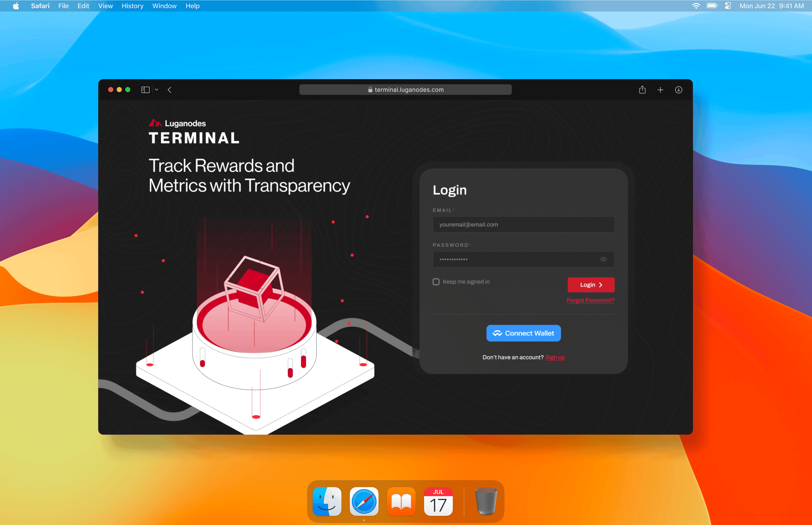Show the Downloads list
812x525 pixels.
tap(679, 90)
